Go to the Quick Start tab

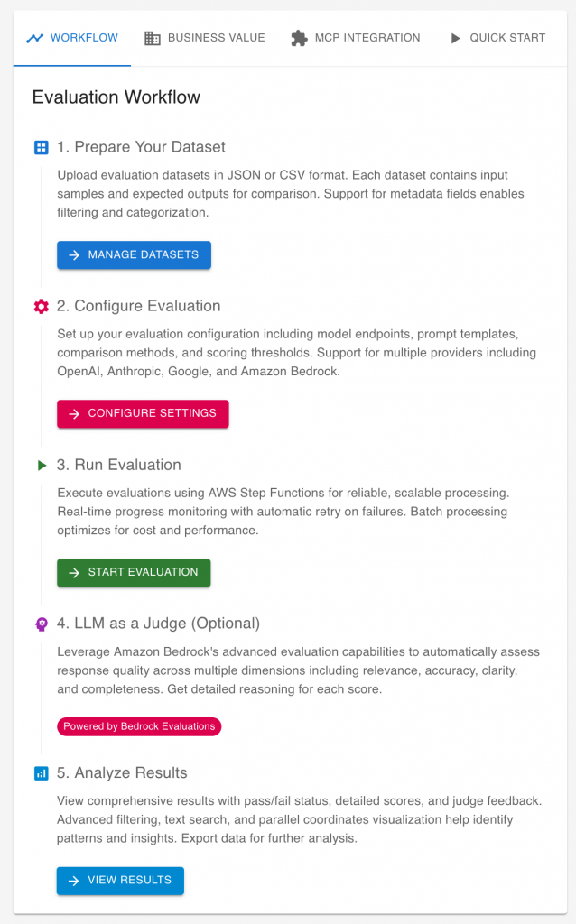[497, 38]
